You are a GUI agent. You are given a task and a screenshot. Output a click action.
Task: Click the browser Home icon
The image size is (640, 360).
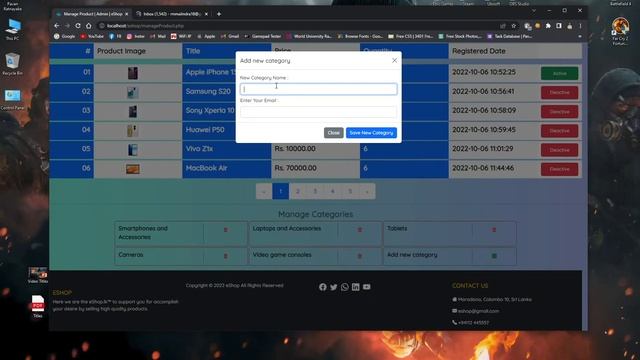(x=89, y=26)
